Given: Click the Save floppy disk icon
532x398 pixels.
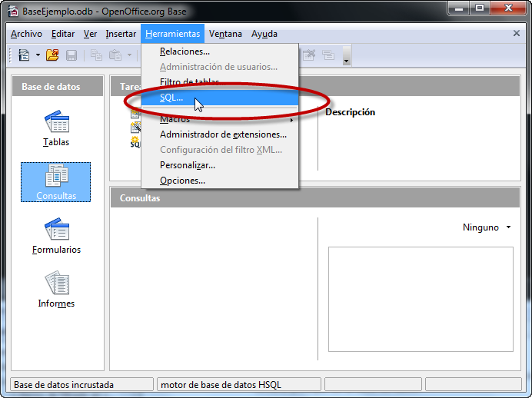Looking at the screenshot, I should point(71,55).
